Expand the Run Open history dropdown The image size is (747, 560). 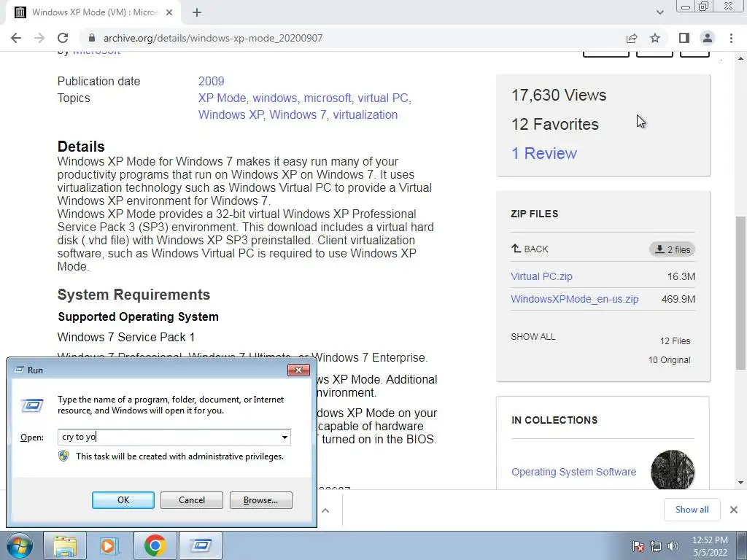tap(285, 437)
